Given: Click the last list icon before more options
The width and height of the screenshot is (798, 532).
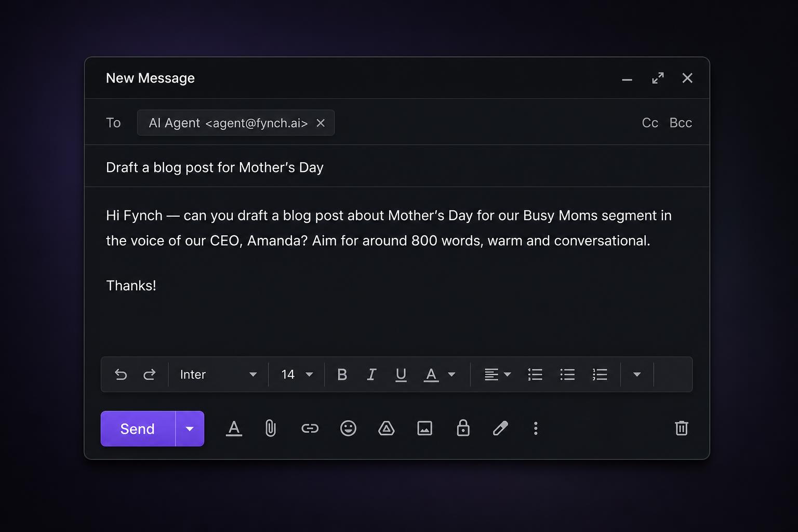Looking at the screenshot, I should (x=600, y=375).
